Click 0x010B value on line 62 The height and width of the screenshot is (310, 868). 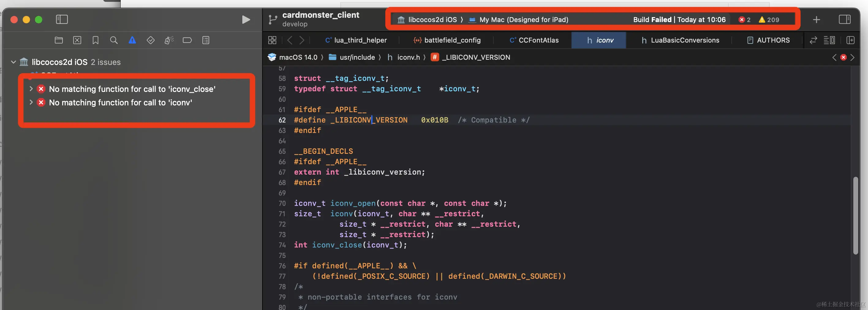pos(435,120)
